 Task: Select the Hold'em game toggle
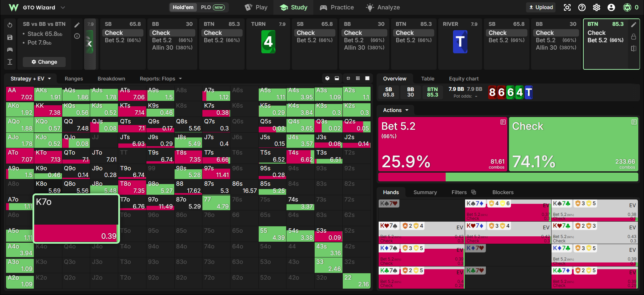pyautogui.click(x=183, y=7)
